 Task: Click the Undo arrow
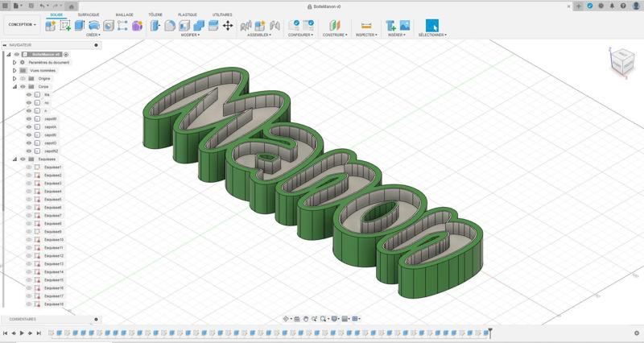click(x=43, y=6)
